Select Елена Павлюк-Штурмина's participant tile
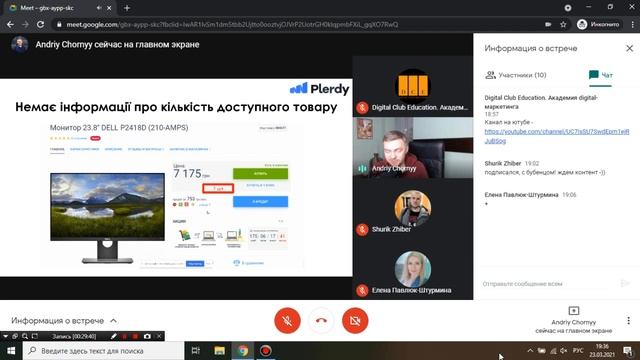The image size is (640, 360). 413,269
